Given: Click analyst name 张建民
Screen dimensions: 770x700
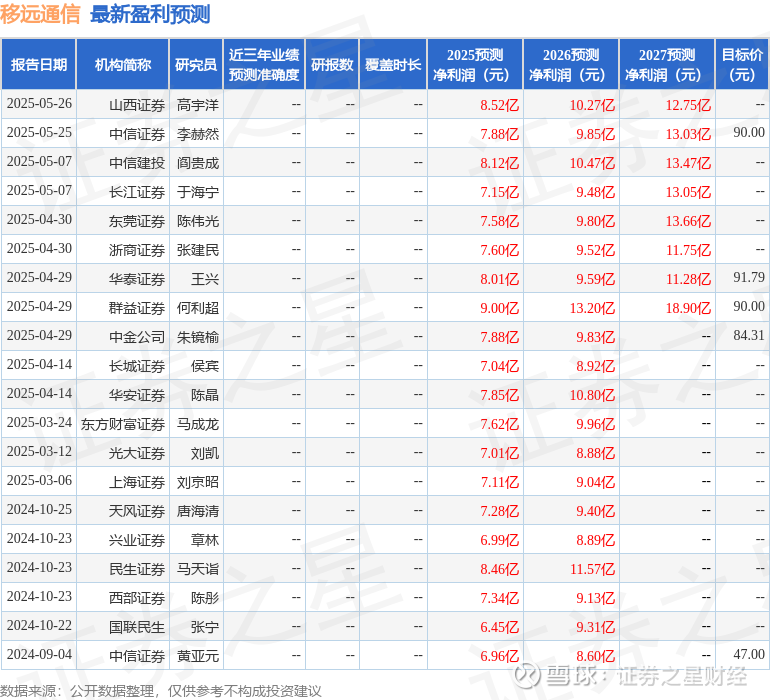Looking at the screenshot, I should (x=198, y=250).
